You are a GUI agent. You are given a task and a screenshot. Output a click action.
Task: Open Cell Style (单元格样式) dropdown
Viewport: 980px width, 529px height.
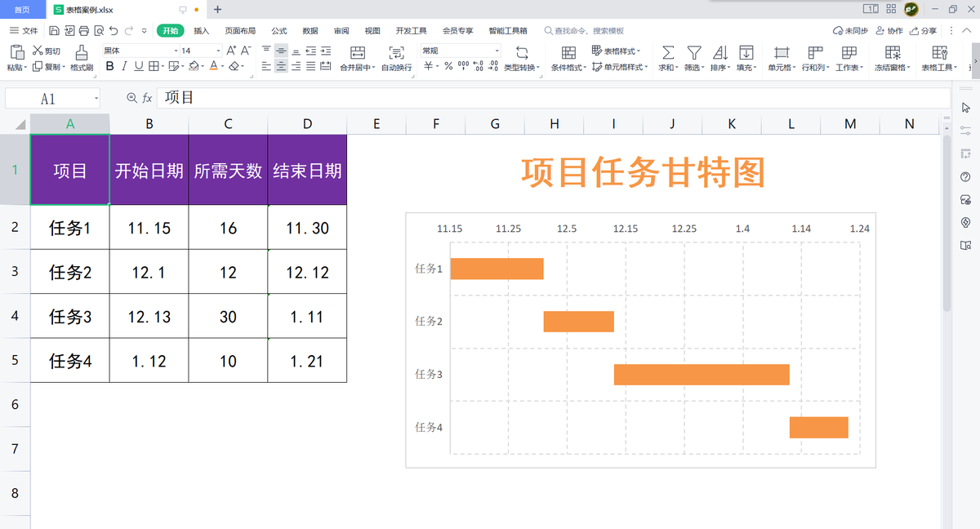click(x=620, y=67)
